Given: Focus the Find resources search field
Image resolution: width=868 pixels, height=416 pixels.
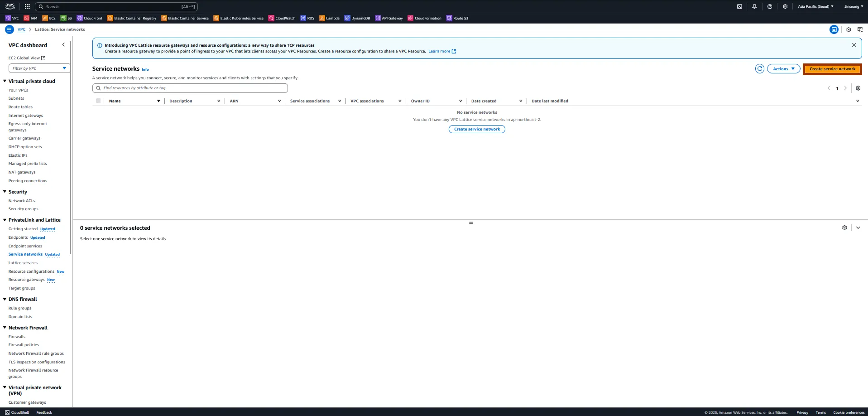Looking at the screenshot, I should click(x=190, y=88).
